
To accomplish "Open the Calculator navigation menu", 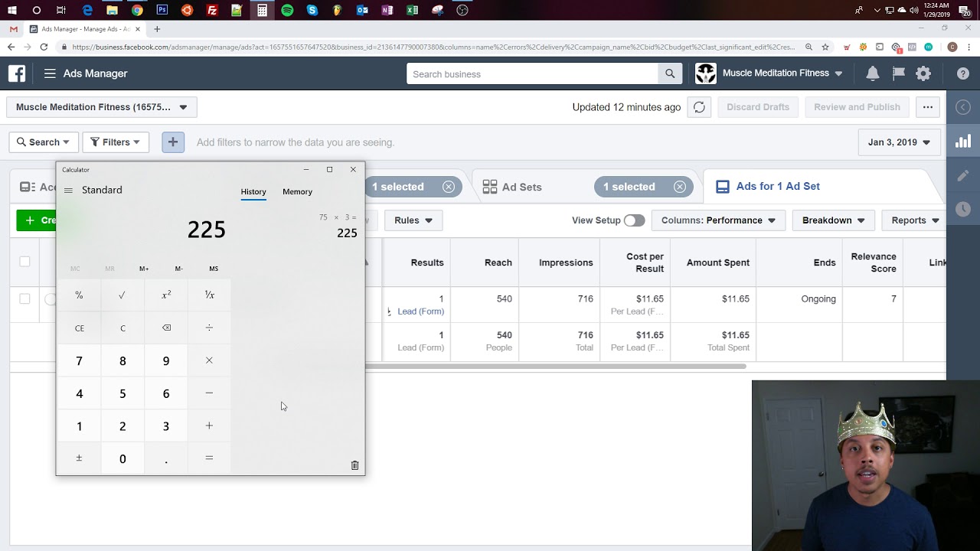I will click(68, 191).
